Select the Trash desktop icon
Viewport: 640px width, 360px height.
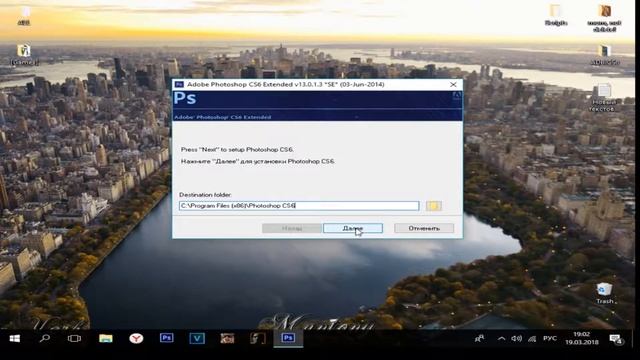coord(604,293)
